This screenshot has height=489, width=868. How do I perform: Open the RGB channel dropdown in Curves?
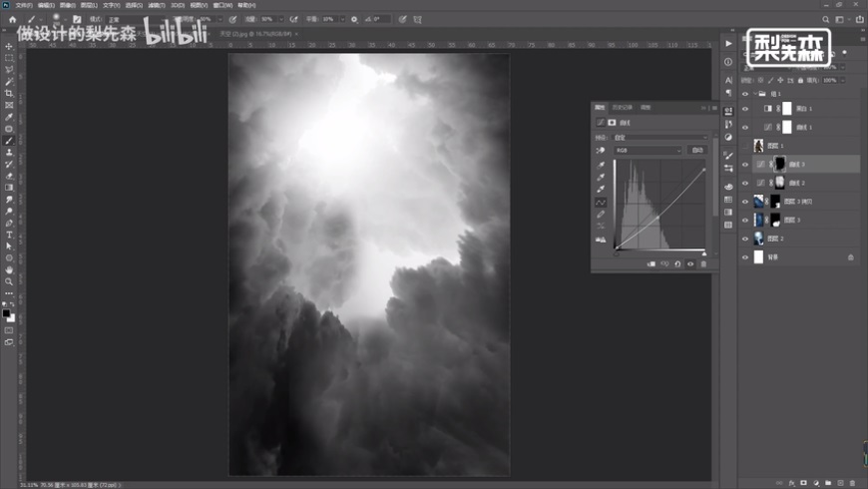648,150
